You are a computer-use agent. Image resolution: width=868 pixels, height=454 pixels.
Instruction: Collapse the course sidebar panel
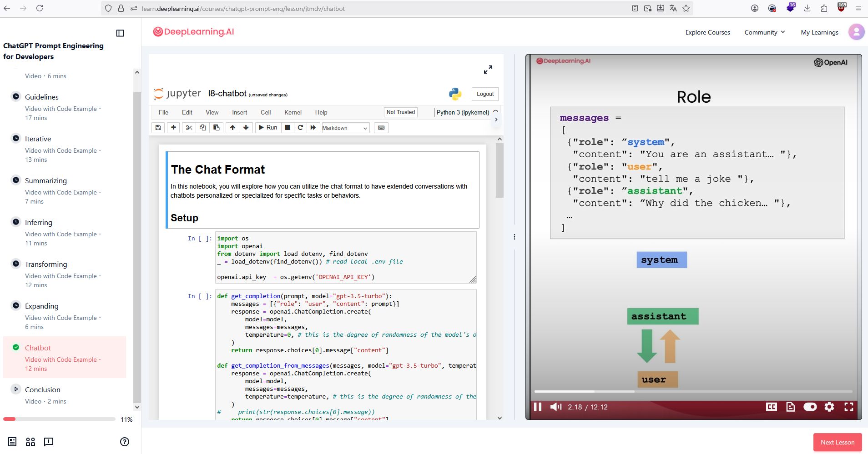[120, 33]
